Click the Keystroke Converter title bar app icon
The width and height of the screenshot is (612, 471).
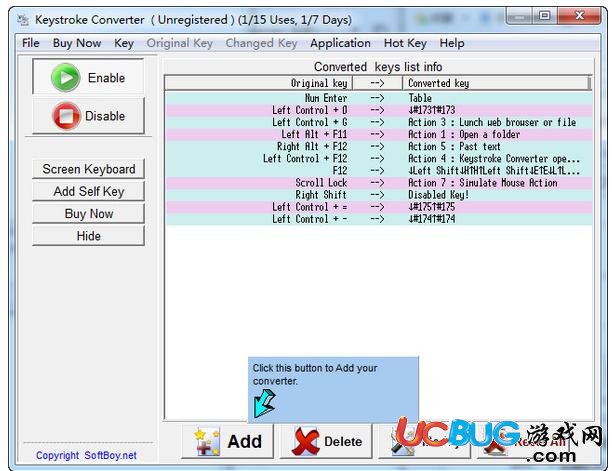pyautogui.click(x=23, y=20)
